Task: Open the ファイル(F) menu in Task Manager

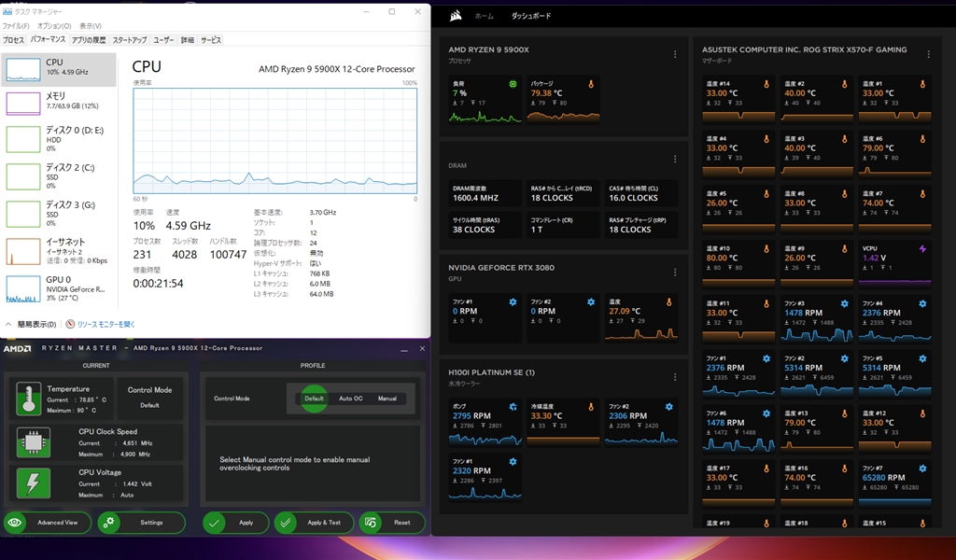Action: click(x=16, y=26)
